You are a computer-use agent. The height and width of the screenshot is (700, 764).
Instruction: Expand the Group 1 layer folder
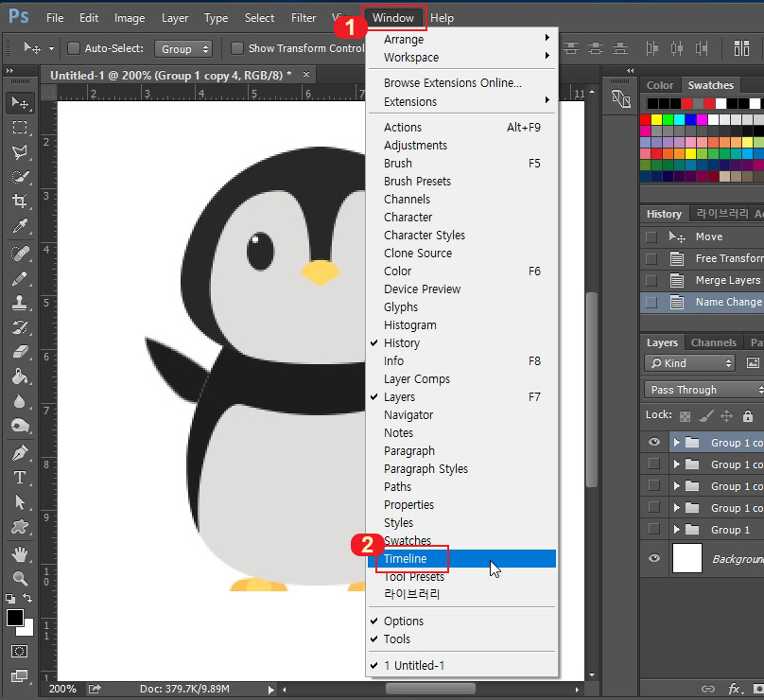point(676,530)
